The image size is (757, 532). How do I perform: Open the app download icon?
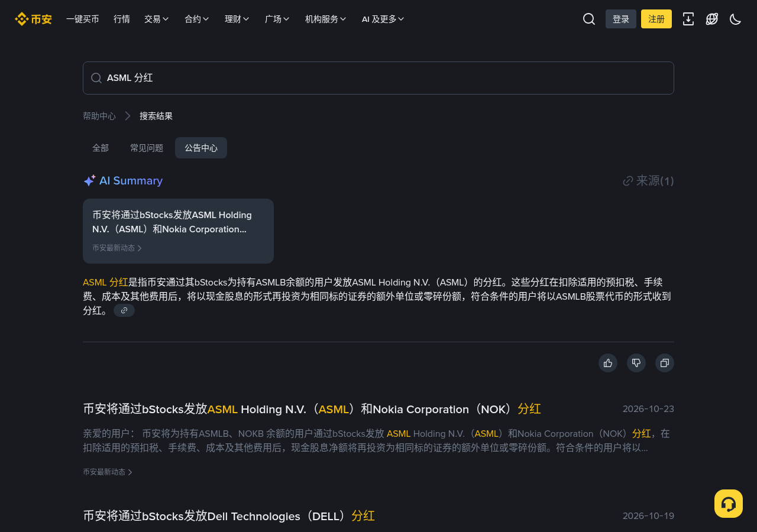point(688,19)
